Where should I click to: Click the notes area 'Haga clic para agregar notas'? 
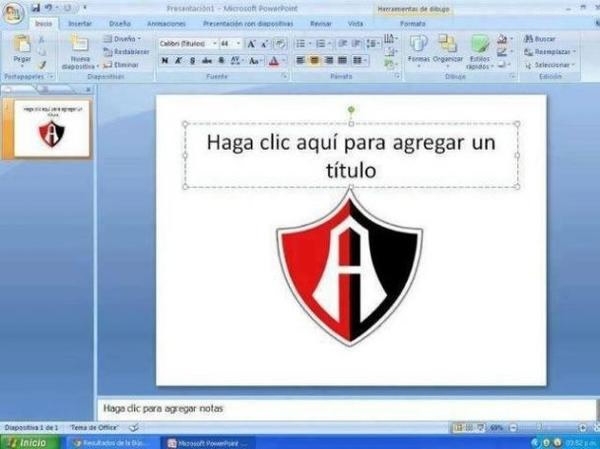pos(163,408)
